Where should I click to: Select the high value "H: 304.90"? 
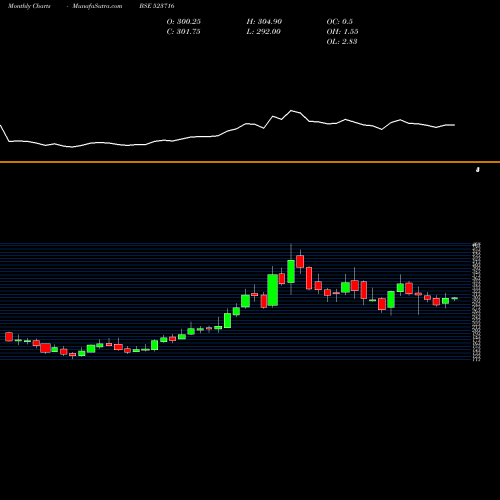[264, 22]
